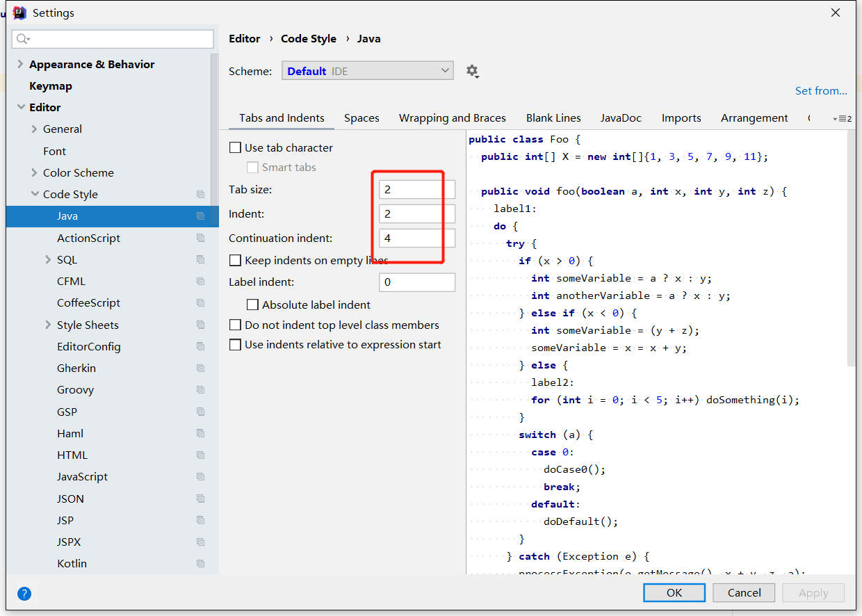Collapse the Editor tree node
Viewport: 862px width, 616px height.
pyautogui.click(x=19, y=107)
